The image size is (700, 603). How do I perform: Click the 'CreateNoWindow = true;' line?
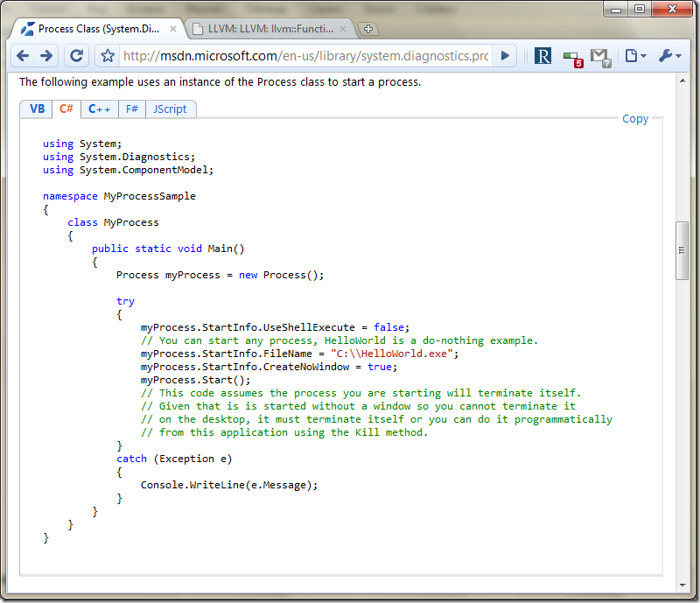point(269,367)
